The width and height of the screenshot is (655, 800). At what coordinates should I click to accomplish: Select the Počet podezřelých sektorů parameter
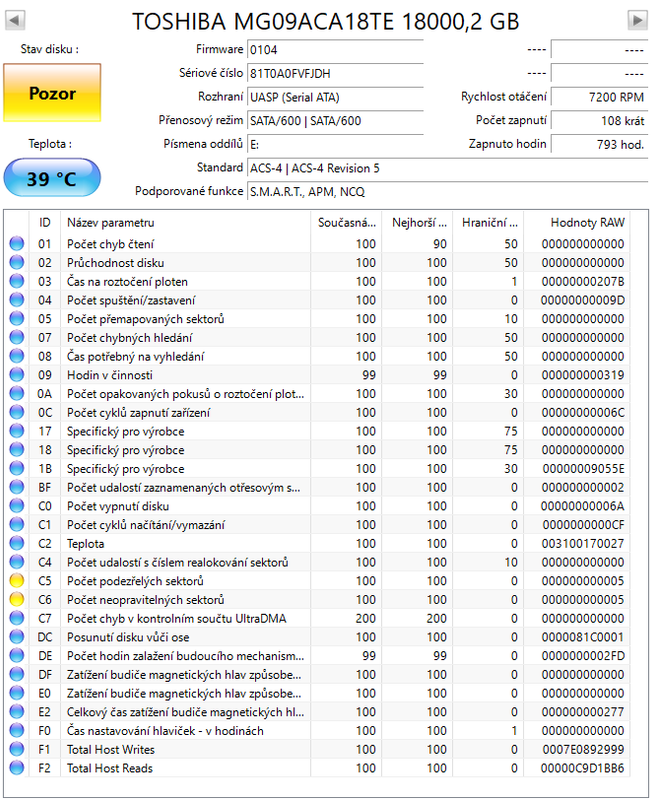point(135,581)
